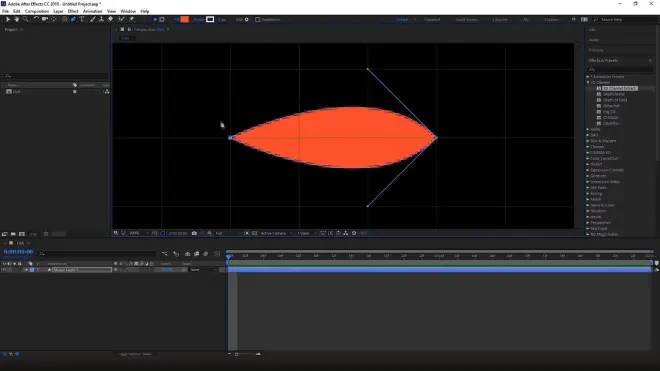Open the Preview panel header
660x371 pixels.
596,50
